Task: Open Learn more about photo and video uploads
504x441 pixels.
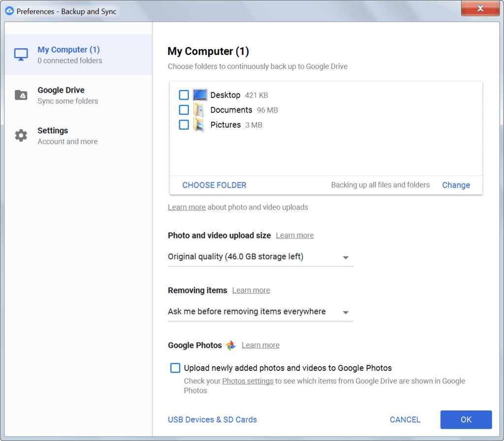Action: 187,207
